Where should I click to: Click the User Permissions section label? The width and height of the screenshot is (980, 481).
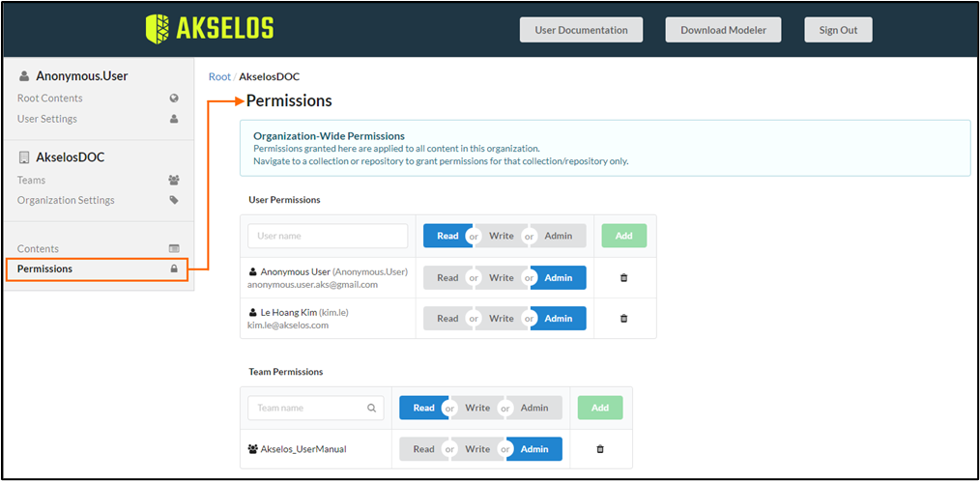tap(284, 200)
